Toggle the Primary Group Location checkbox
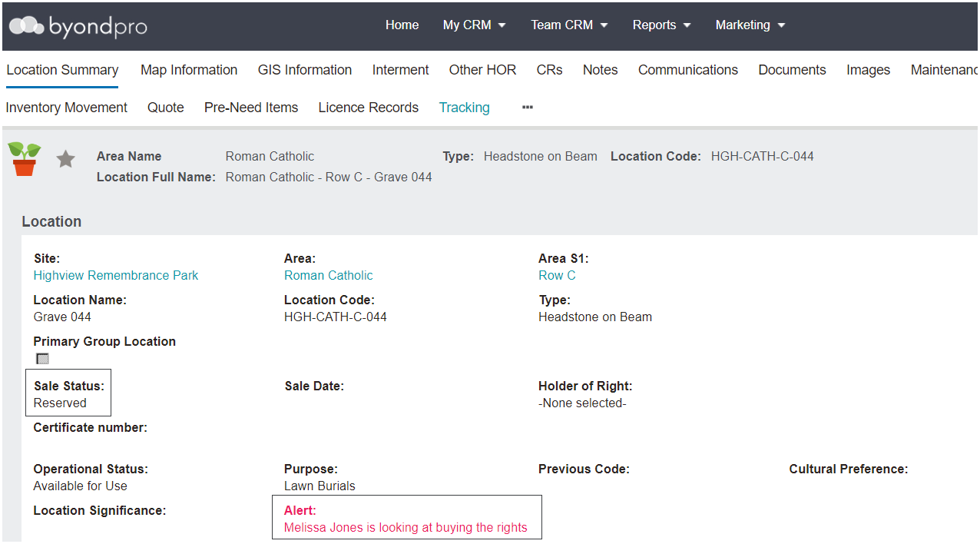 coord(42,359)
